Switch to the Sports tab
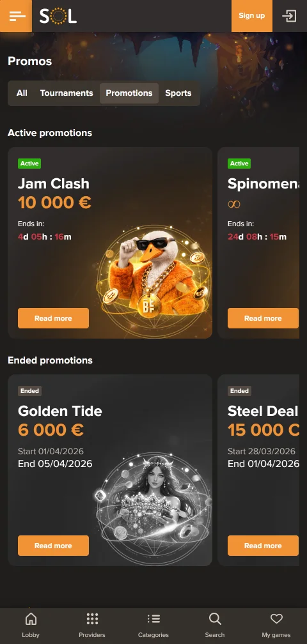307x644 pixels. pos(178,93)
